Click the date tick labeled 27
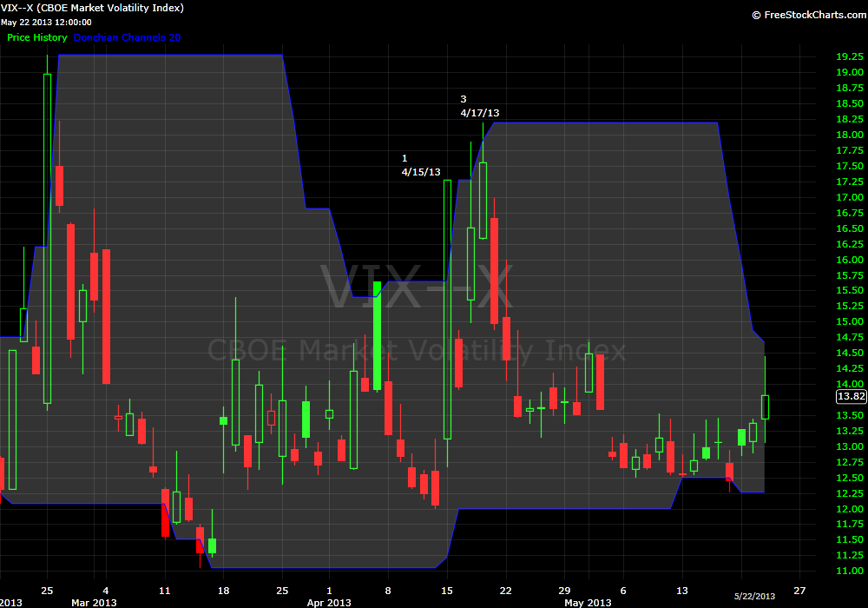868x608 pixels. click(x=799, y=587)
